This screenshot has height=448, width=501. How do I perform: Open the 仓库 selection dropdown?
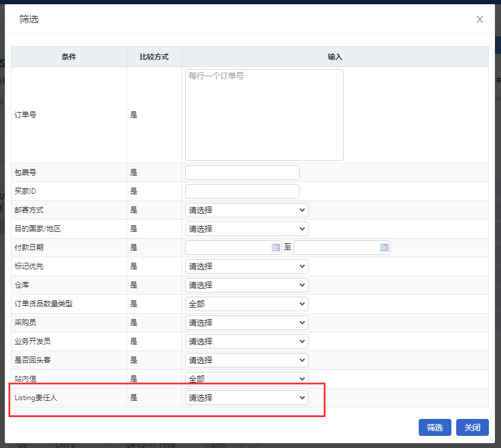pos(246,285)
